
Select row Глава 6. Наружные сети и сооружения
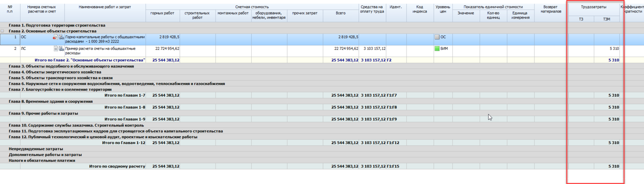[x=322, y=84]
